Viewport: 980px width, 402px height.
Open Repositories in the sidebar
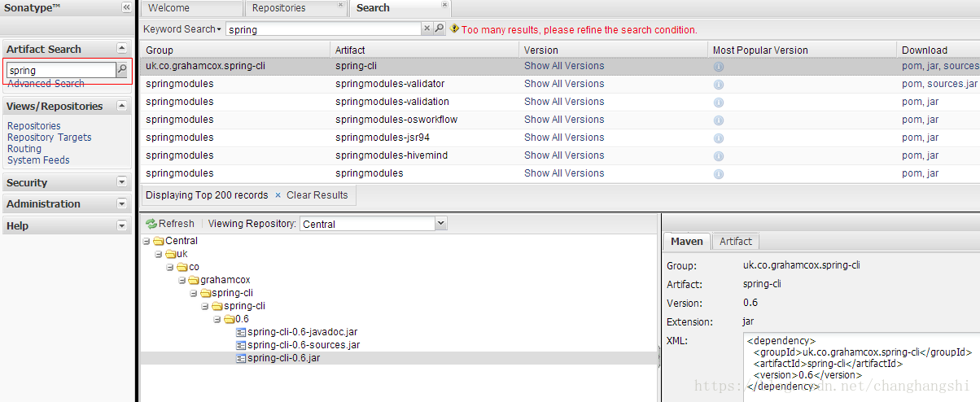pos(34,126)
